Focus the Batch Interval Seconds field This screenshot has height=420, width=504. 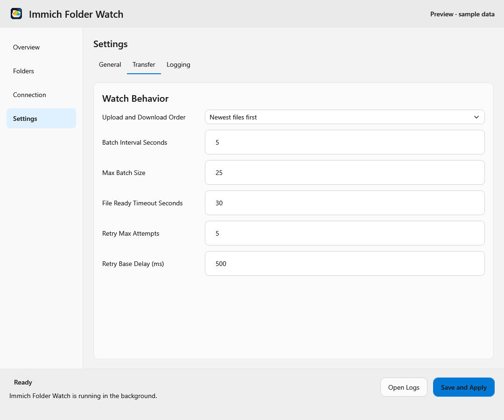point(344,142)
